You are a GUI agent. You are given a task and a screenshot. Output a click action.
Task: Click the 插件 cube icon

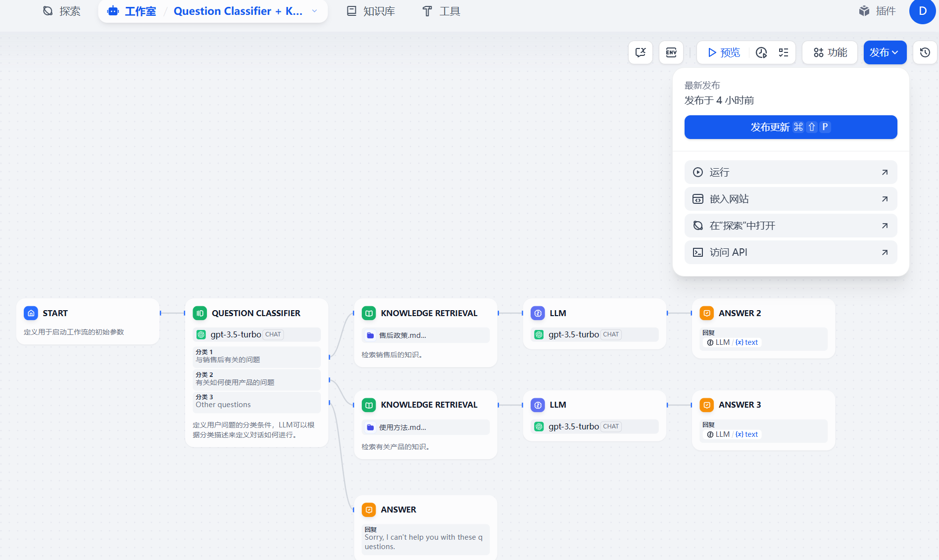pos(864,11)
